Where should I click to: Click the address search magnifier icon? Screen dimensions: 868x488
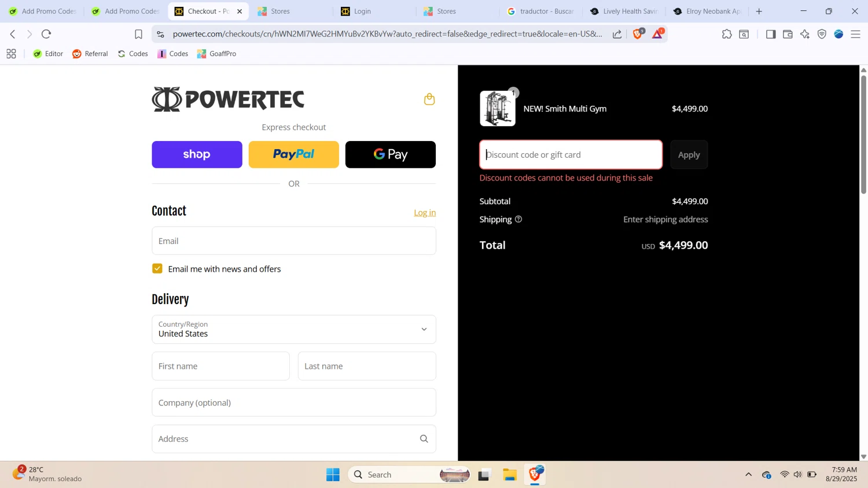coord(424,439)
